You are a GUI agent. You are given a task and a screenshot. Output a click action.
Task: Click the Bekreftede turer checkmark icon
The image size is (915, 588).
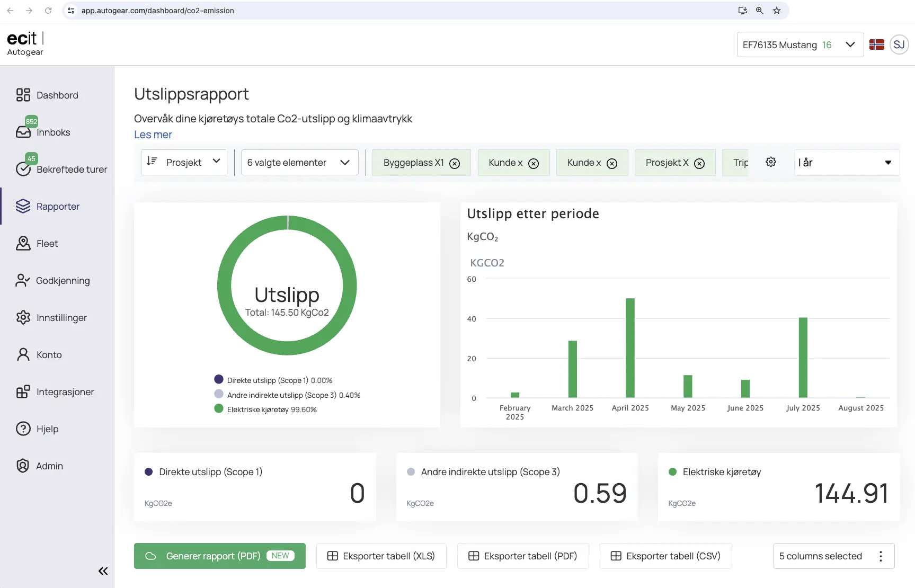click(x=23, y=169)
